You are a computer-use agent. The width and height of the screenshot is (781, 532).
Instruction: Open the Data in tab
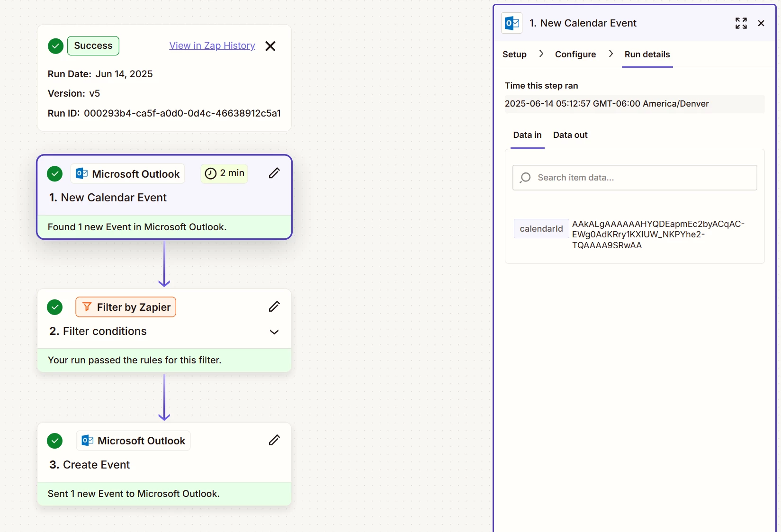coord(527,135)
